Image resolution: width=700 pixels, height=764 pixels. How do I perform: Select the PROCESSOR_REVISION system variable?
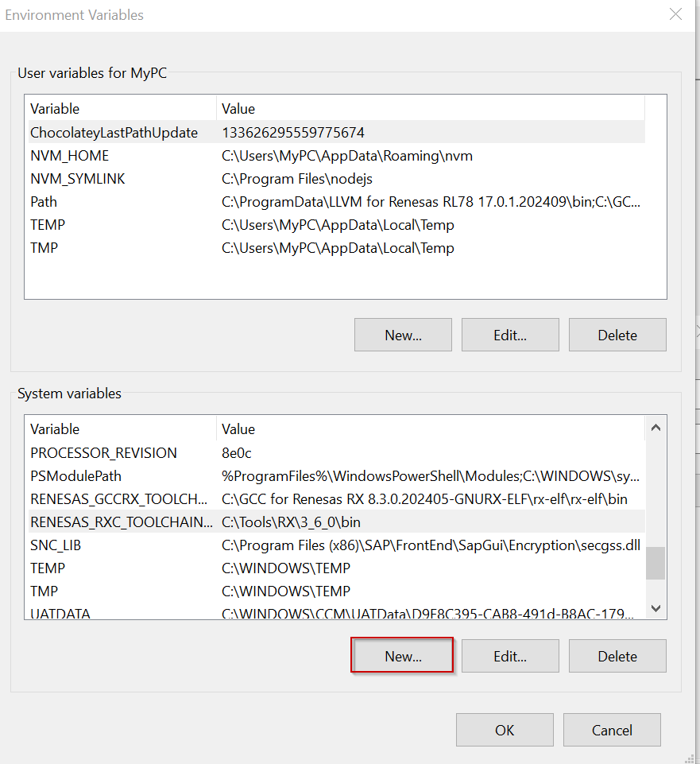point(103,453)
